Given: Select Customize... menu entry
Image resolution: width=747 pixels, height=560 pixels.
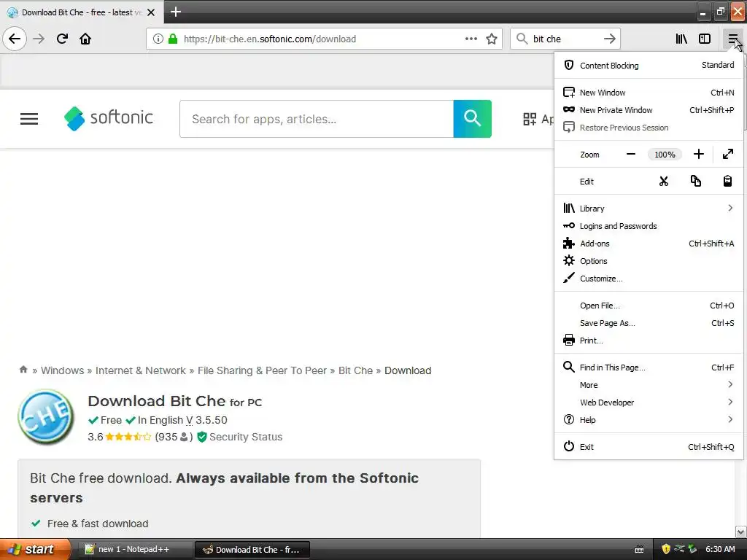Looking at the screenshot, I should (x=649, y=279).
